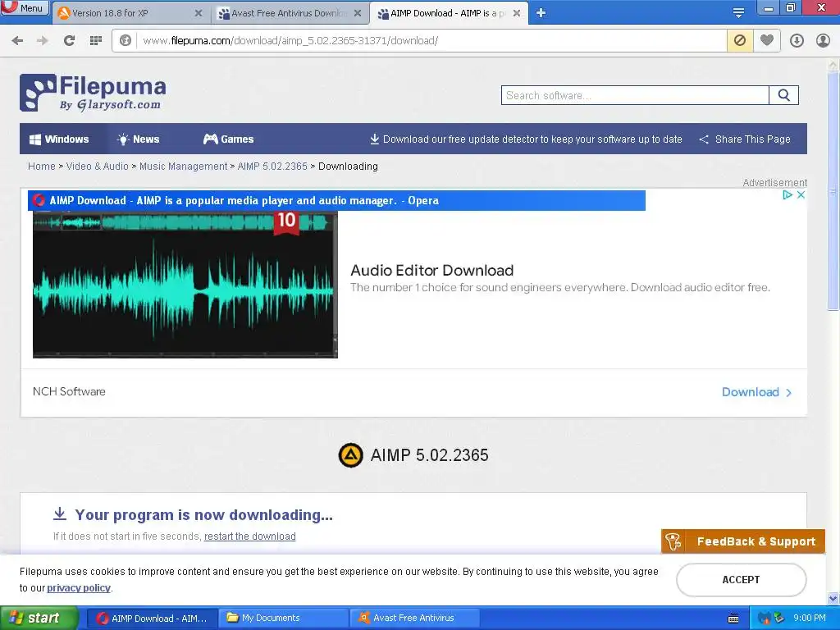Close the advertisement with the X icon

pos(801,195)
